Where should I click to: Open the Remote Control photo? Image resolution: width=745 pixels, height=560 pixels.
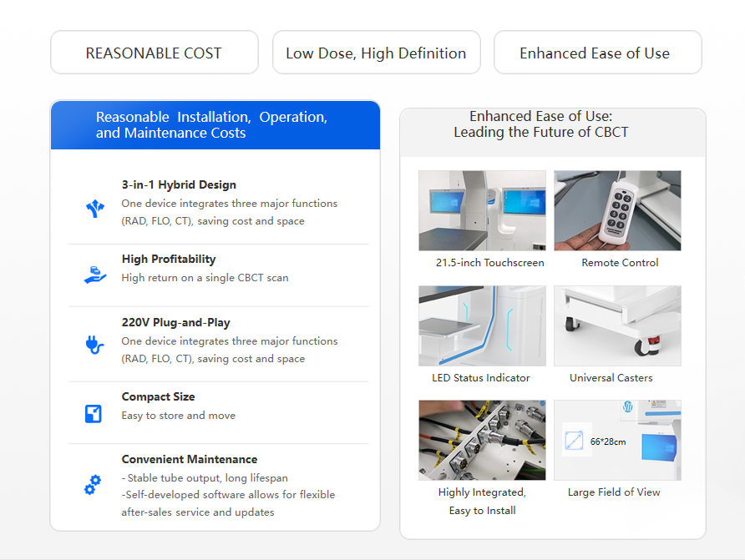coord(617,210)
